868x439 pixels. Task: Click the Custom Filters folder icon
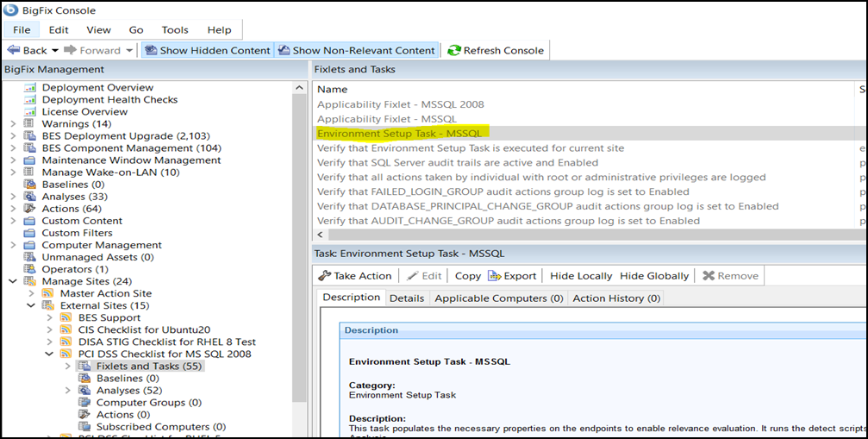point(30,233)
